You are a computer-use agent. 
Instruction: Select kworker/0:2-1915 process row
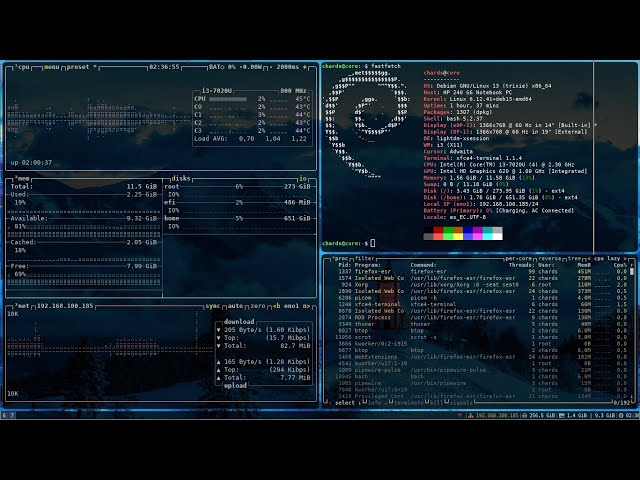click(482, 344)
